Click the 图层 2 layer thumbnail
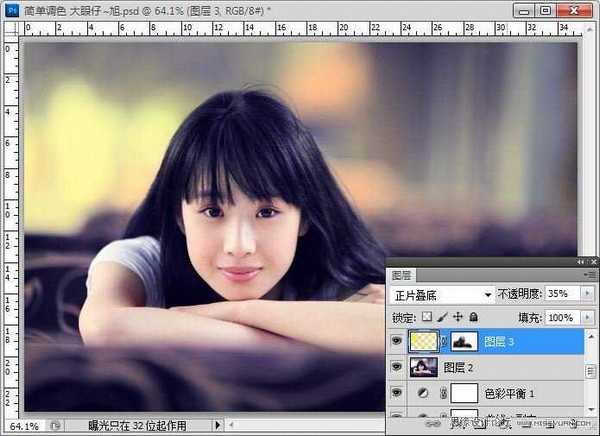The height and width of the screenshot is (436, 600). 425,368
